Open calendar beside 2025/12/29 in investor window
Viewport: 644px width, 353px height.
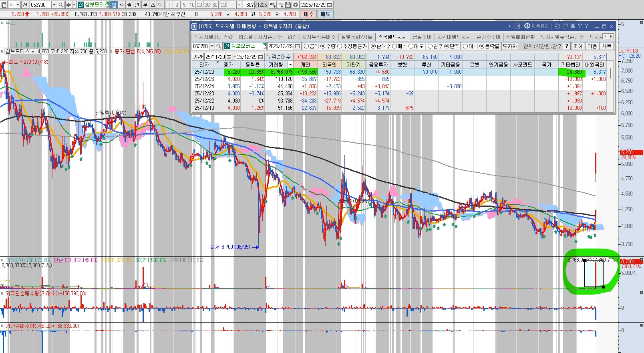coord(297,46)
